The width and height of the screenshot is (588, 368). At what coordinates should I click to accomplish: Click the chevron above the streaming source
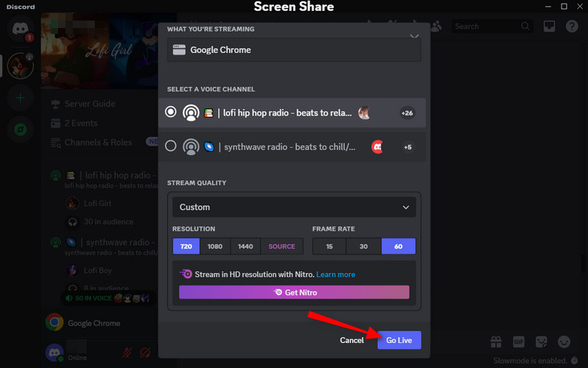point(414,36)
